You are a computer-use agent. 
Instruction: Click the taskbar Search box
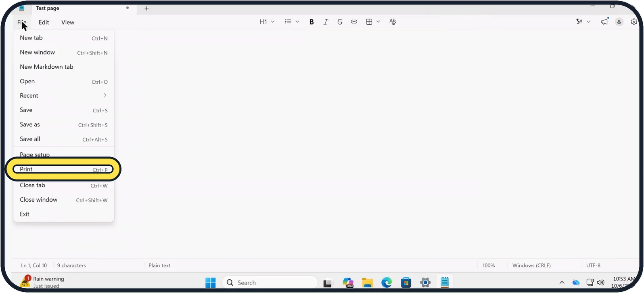coord(270,282)
